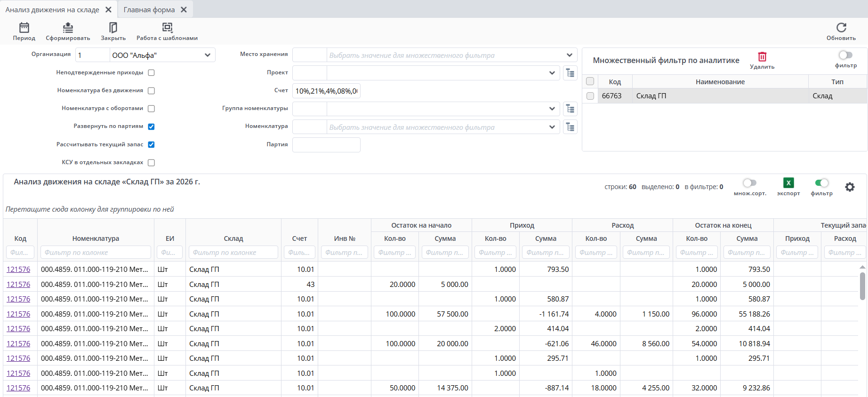Viewport: 868px width, 397px height.
Task: Click the Номенклатура column header
Action: (96, 238)
